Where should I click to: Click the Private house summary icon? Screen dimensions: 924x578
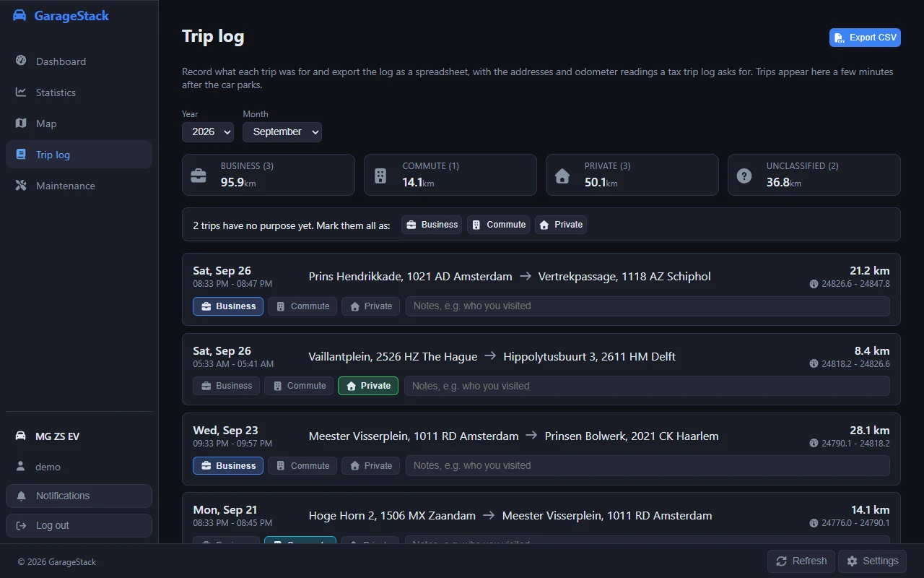(x=562, y=176)
